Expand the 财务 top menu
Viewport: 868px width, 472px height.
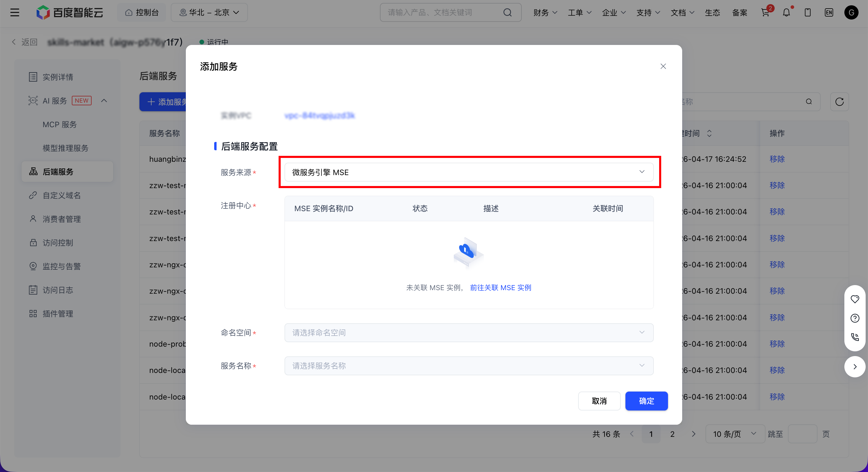coord(545,12)
